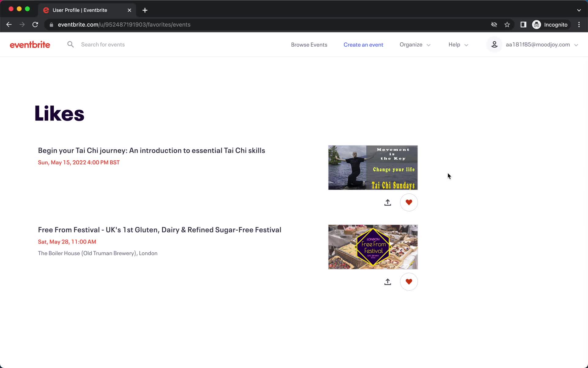Click the share icon for Tai Chi event
Screen dimensions: 588x368
pos(387,202)
